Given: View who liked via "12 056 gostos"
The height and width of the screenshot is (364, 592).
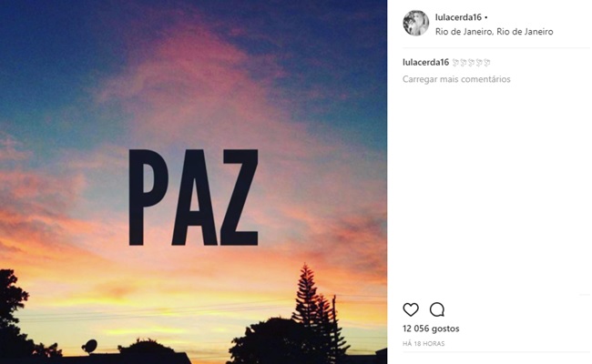Looking at the screenshot, I should [431, 329].
